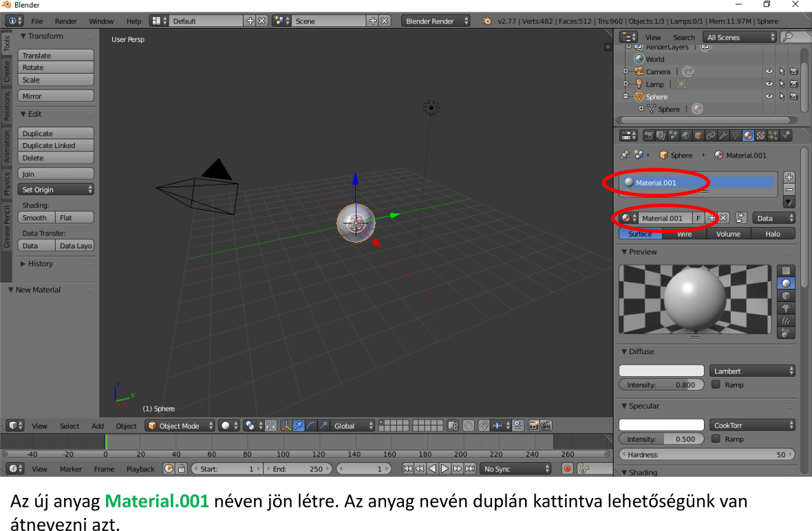The height and width of the screenshot is (531, 812).
Task: Open the Help menu
Action: pyautogui.click(x=133, y=21)
